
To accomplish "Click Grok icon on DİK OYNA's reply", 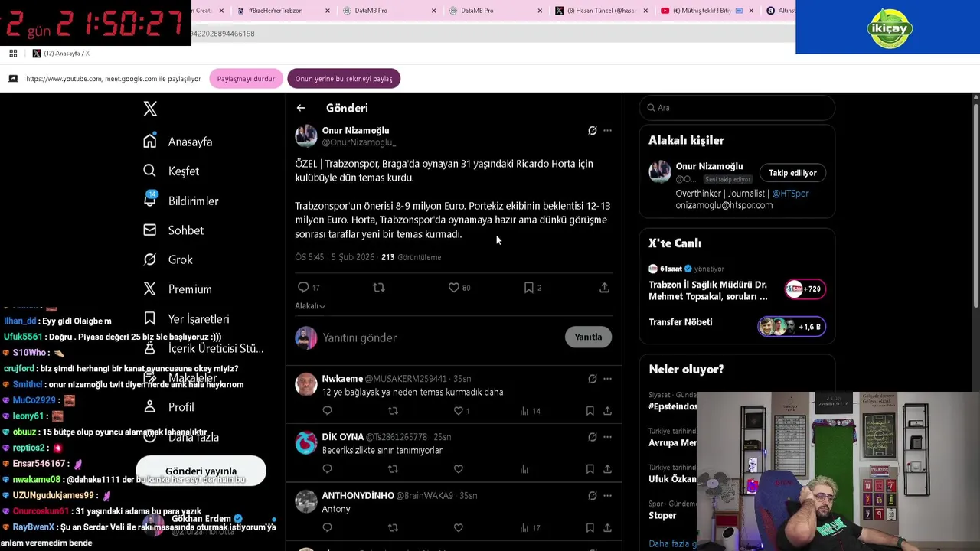I will pos(592,437).
